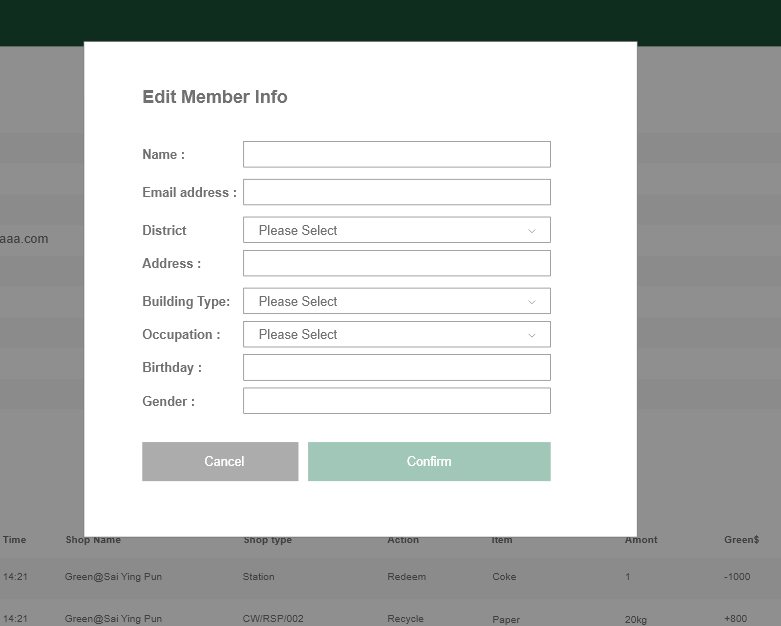Image resolution: width=781 pixels, height=626 pixels.
Task: Confirm the member info changes
Action: (x=429, y=461)
